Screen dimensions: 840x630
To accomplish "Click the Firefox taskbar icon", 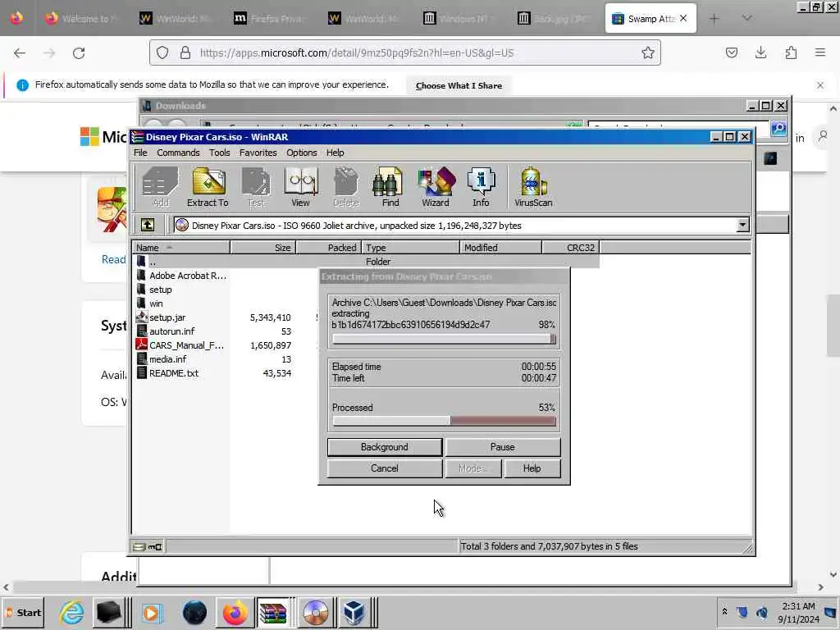I will [x=235, y=612].
